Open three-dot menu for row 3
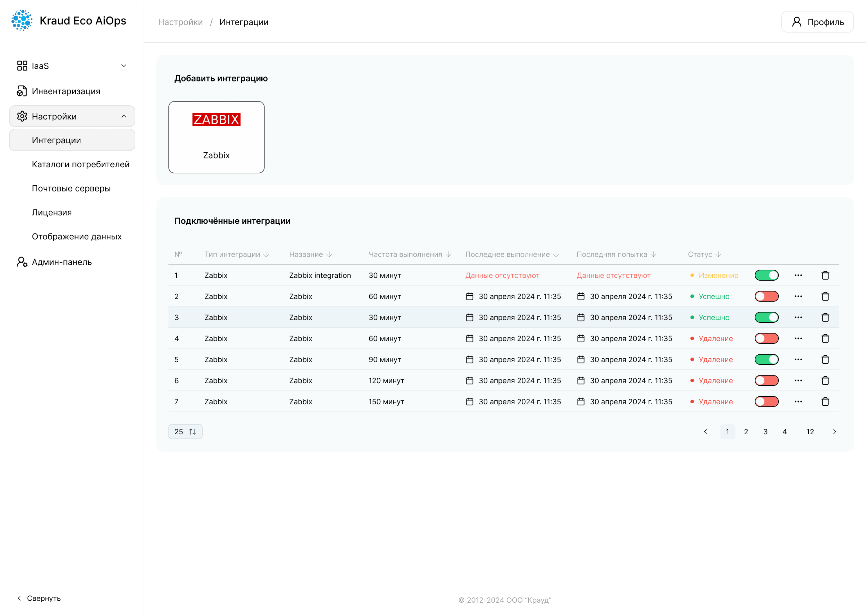Viewport: 866px width, 616px height. 798,318
